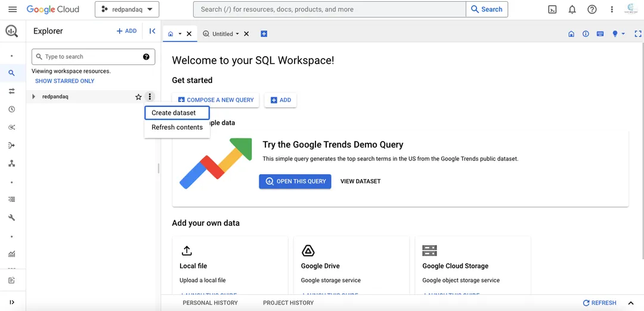Click the BigQuery logo icon
Screen dimensions: 644x311
(12, 31)
